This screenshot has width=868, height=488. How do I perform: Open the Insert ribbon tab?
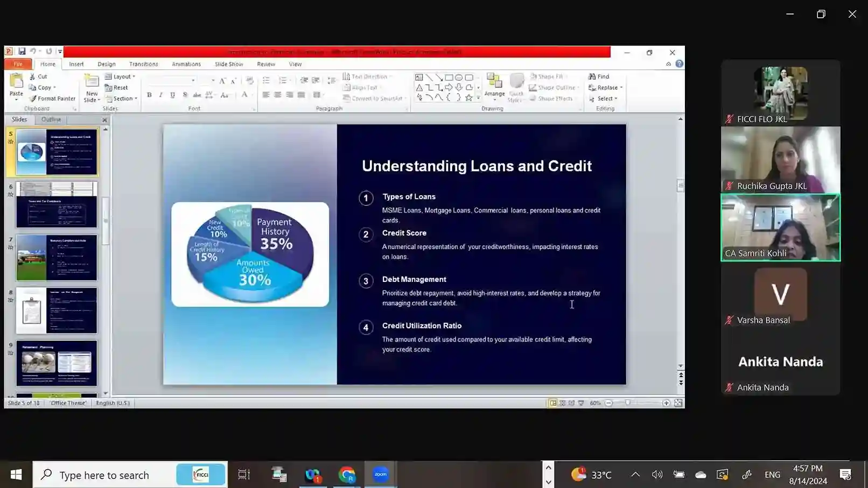[76, 64]
